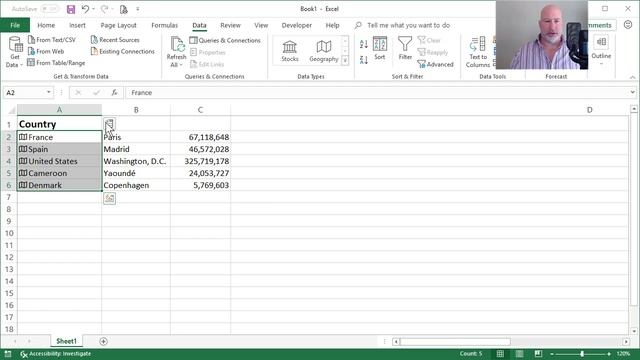The height and width of the screenshot is (360, 640).
Task: Open the Quick Analysis button below Copenhagen
Action: [x=109, y=198]
